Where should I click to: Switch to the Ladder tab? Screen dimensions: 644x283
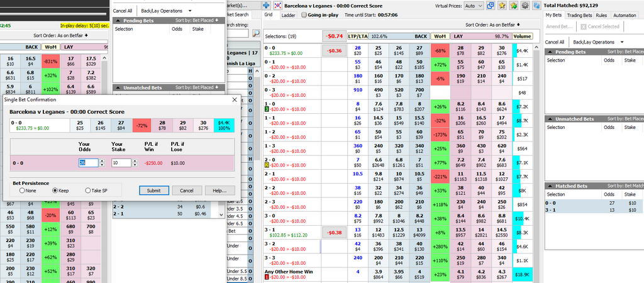pyautogui.click(x=288, y=15)
